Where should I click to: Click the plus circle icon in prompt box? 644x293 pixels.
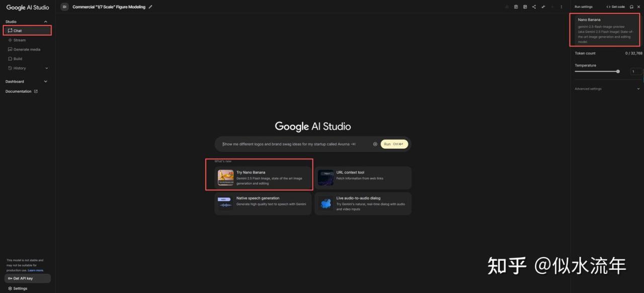pos(375,144)
